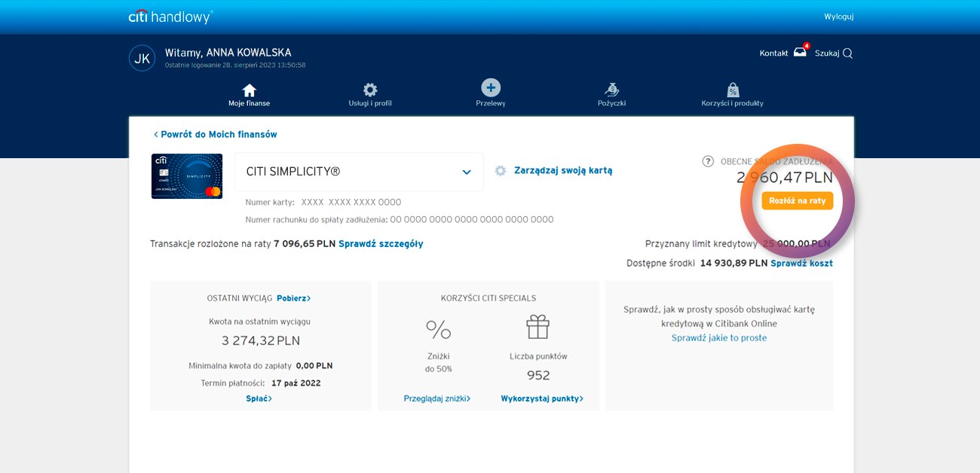Image resolution: width=980 pixels, height=473 pixels.
Task: Click the Sprawdź koszt link
Action: [802, 264]
